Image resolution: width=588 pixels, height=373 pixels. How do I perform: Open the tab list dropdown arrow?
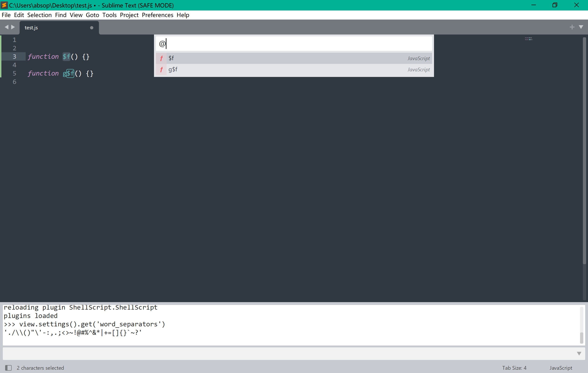[581, 27]
